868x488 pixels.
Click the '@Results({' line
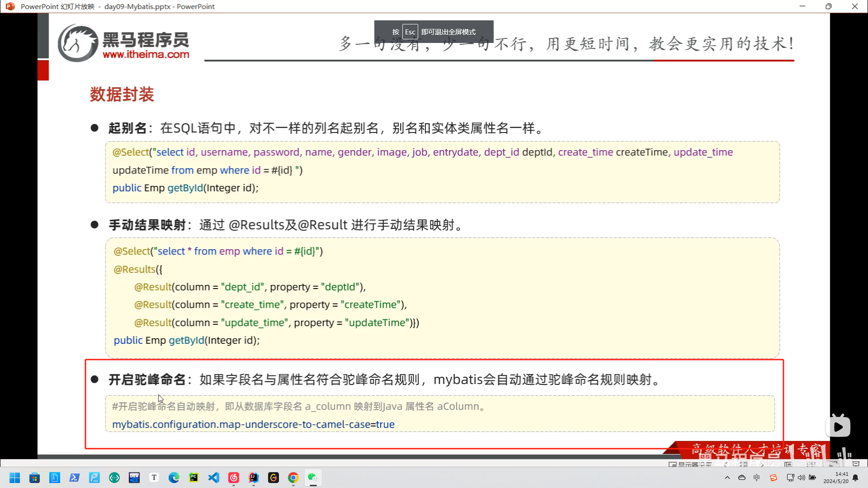coord(138,269)
